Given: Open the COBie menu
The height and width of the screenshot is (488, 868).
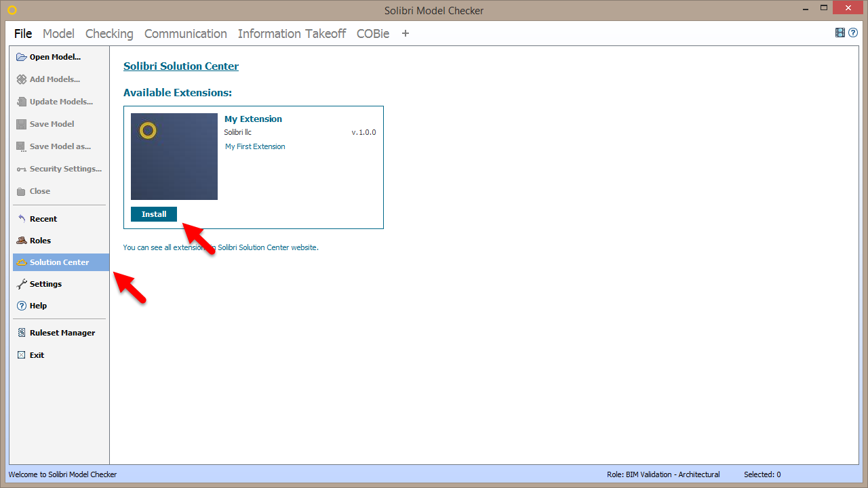Looking at the screenshot, I should click(x=372, y=33).
